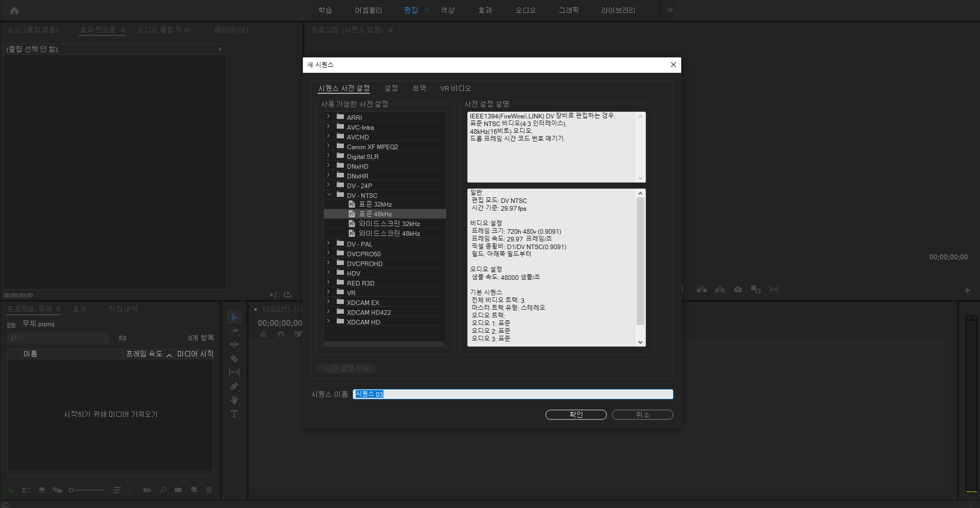Click the Export Frame camera icon

click(x=738, y=290)
